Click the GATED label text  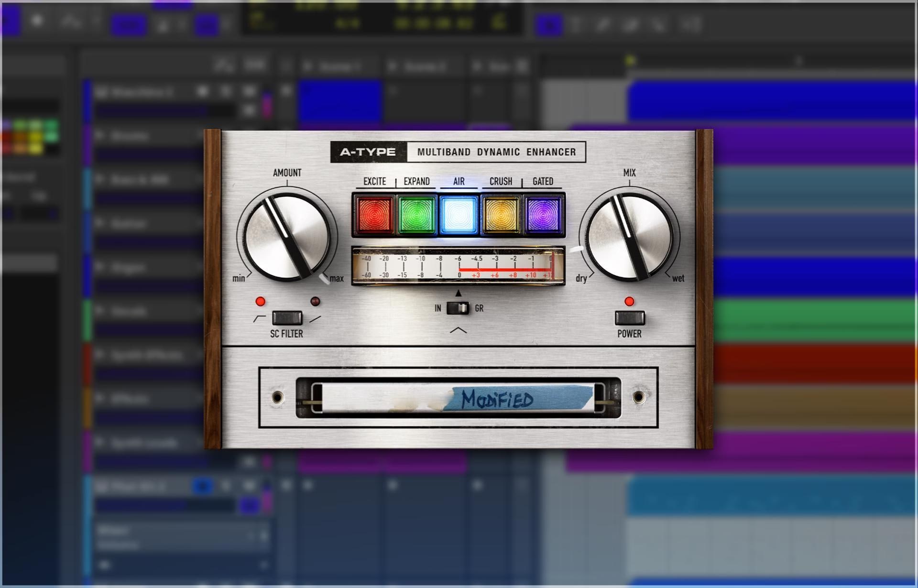(x=543, y=182)
